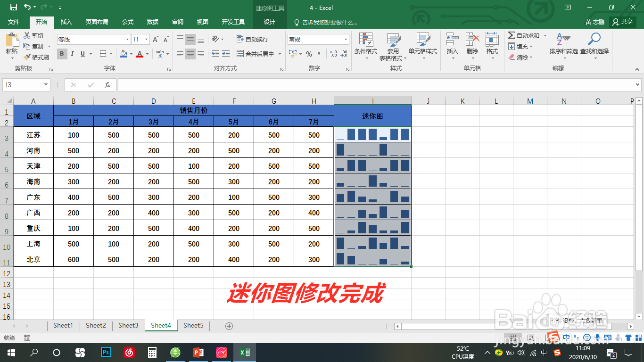Viewport: 644px width, 362px height.
Task: Click the vertical scrollbar down arrow
Action: click(639, 316)
